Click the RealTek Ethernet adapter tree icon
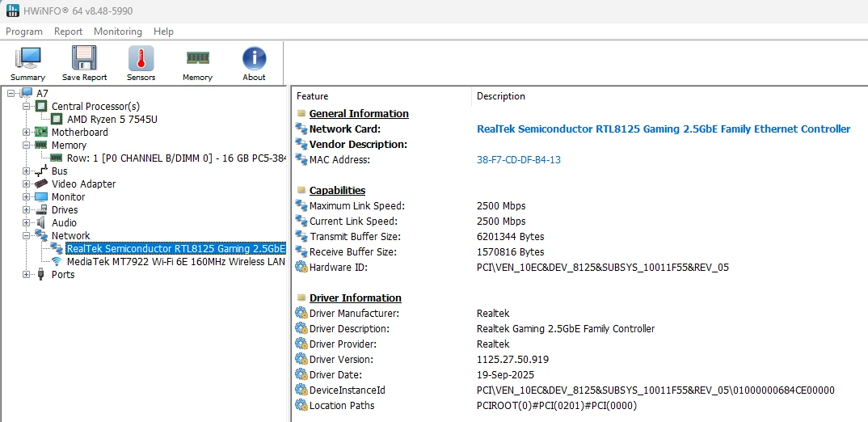 coord(57,248)
